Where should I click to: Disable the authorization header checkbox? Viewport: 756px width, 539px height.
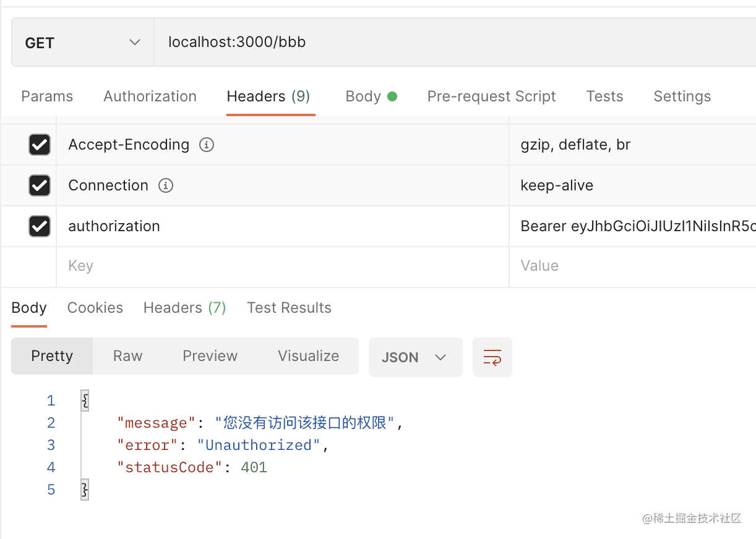pyautogui.click(x=40, y=226)
